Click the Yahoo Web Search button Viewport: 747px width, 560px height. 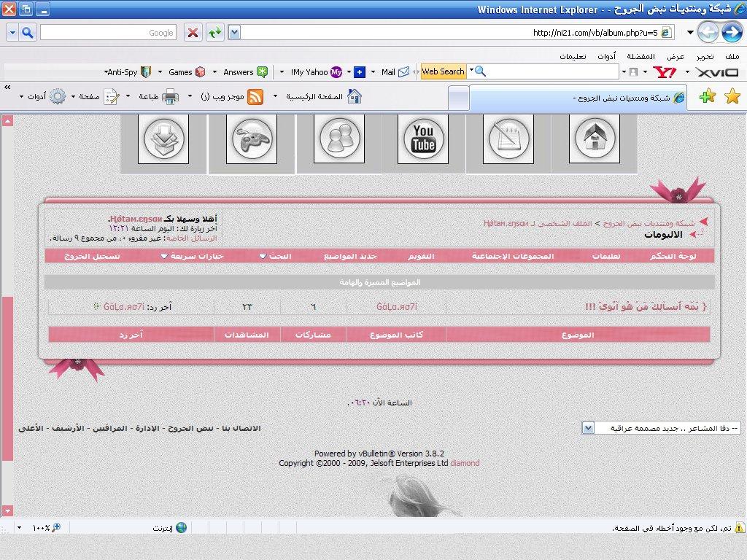pyautogui.click(x=442, y=71)
